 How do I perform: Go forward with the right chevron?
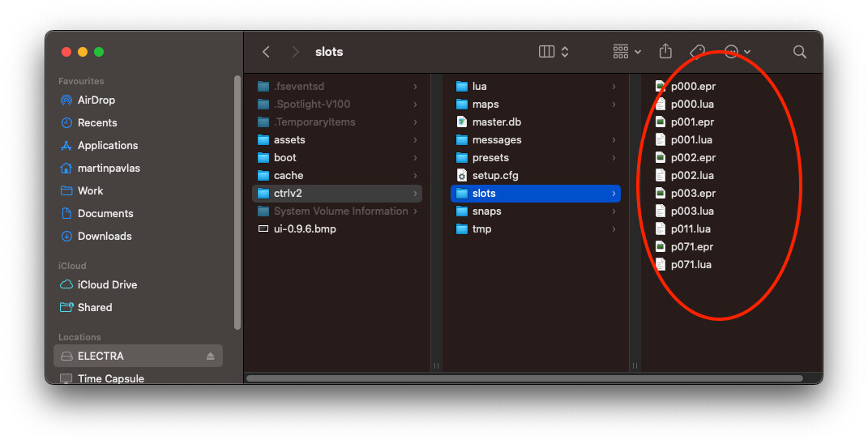point(295,52)
